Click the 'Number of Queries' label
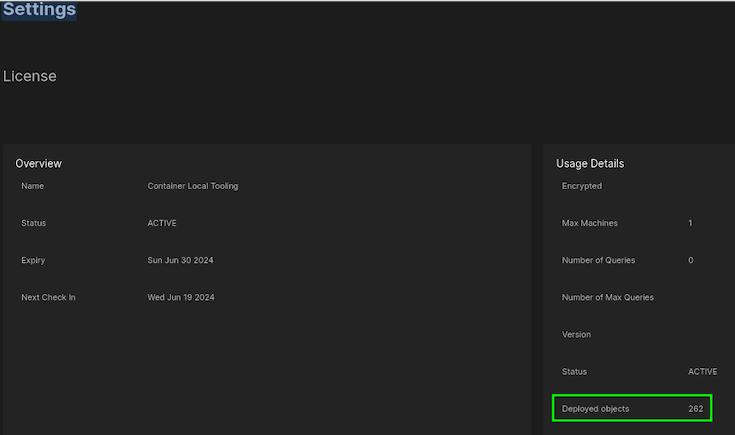735x435 pixels. pyautogui.click(x=598, y=260)
